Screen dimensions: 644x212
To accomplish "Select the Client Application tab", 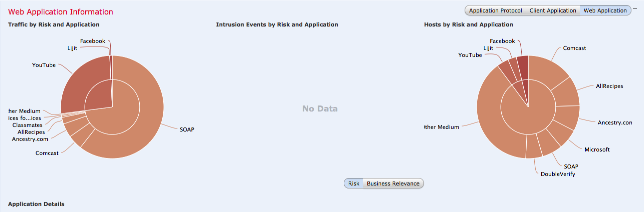I will point(553,10).
